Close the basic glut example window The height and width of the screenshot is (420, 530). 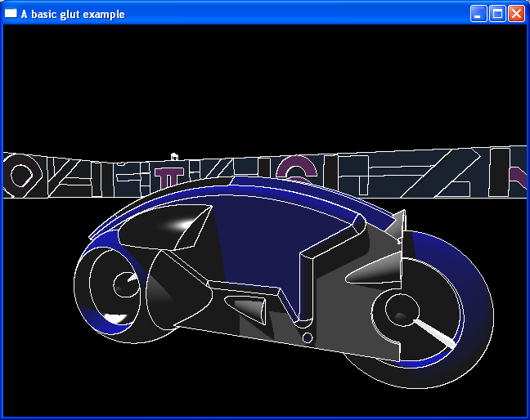click(x=516, y=14)
